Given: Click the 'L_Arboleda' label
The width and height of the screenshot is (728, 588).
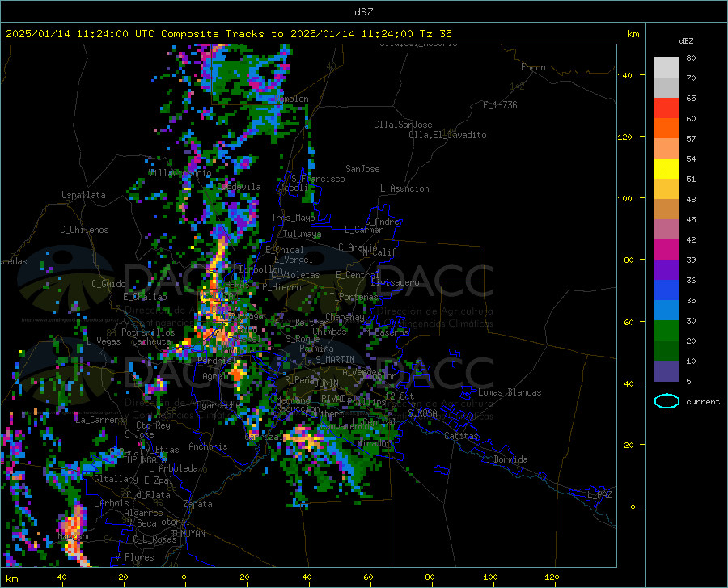Looking at the screenshot, I should click(173, 468).
